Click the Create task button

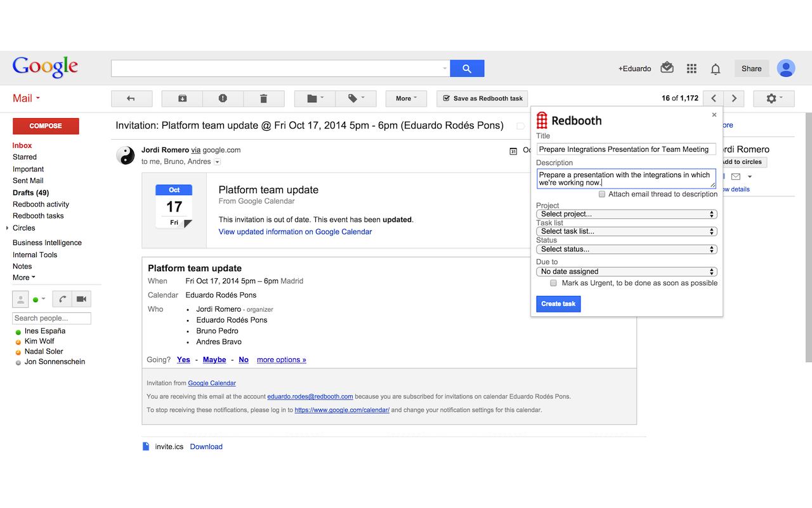pos(558,304)
